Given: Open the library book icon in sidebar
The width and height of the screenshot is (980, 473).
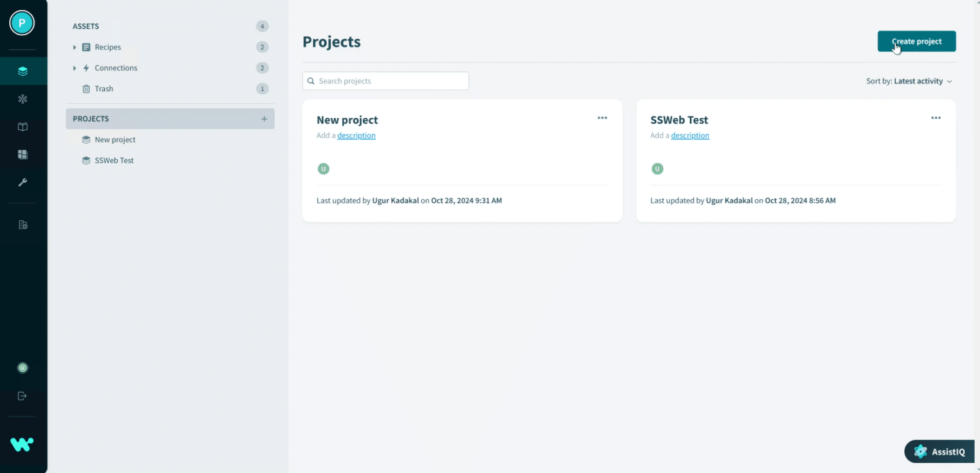Looking at the screenshot, I should 22,126.
